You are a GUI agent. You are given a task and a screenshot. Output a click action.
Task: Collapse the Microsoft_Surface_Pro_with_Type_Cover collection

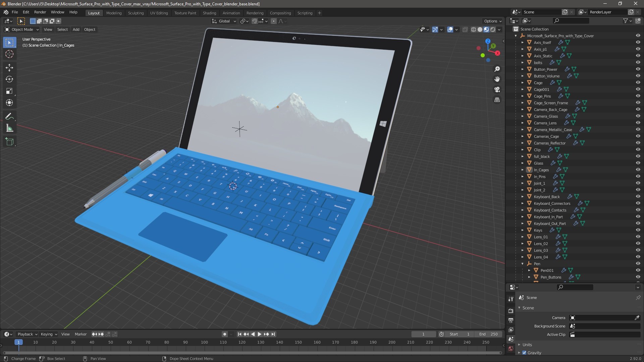pos(516,36)
